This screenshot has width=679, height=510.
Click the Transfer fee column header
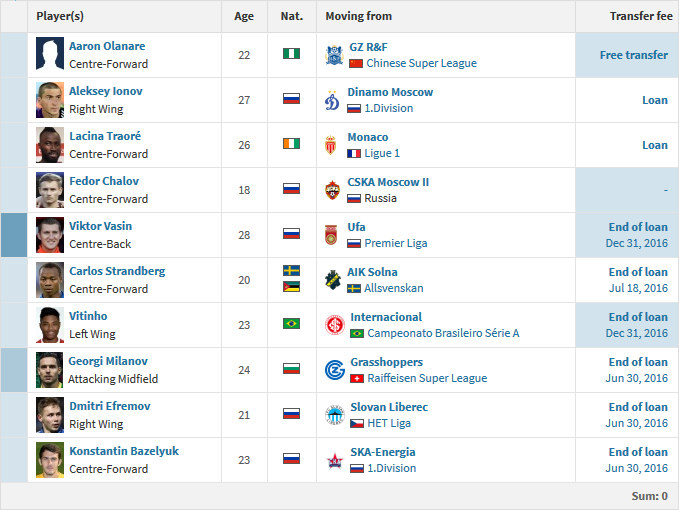641,16
